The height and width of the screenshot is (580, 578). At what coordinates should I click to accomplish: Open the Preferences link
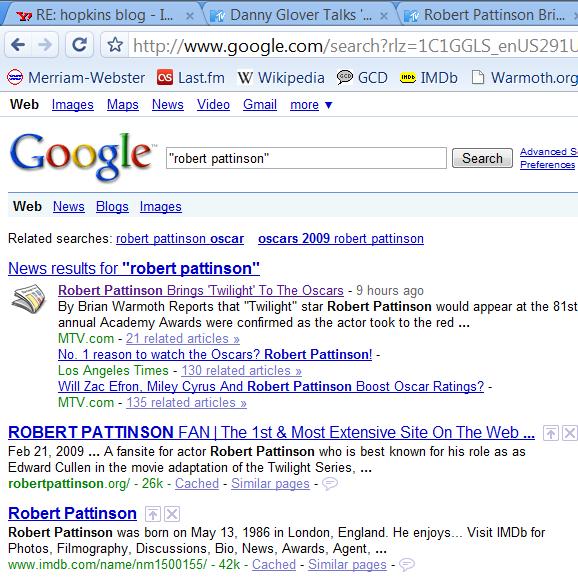pos(548,165)
